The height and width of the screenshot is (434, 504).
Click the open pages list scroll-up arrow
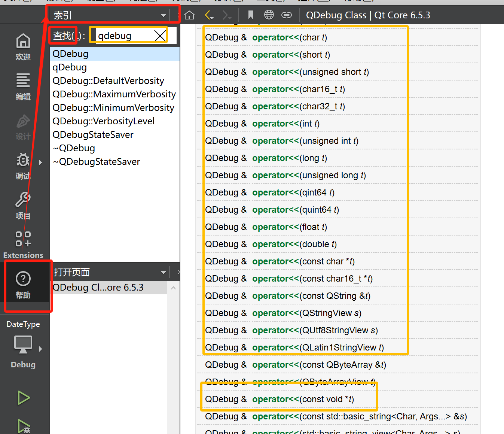[x=173, y=288]
